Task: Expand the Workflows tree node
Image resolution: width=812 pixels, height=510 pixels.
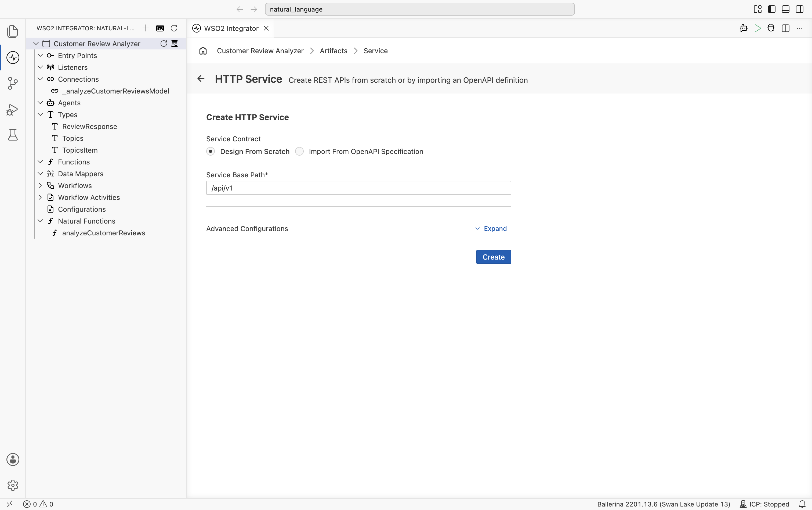Action: (40, 185)
